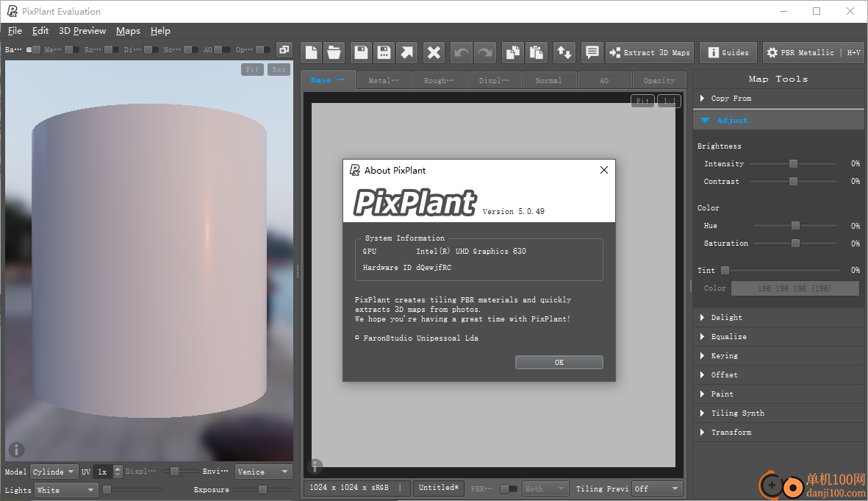Click the Saturation slider handle
This screenshot has height=501, width=868.
coord(795,244)
